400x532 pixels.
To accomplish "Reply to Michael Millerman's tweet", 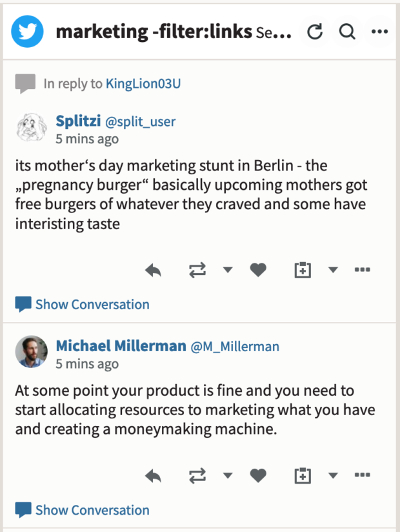I will coord(153,476).
